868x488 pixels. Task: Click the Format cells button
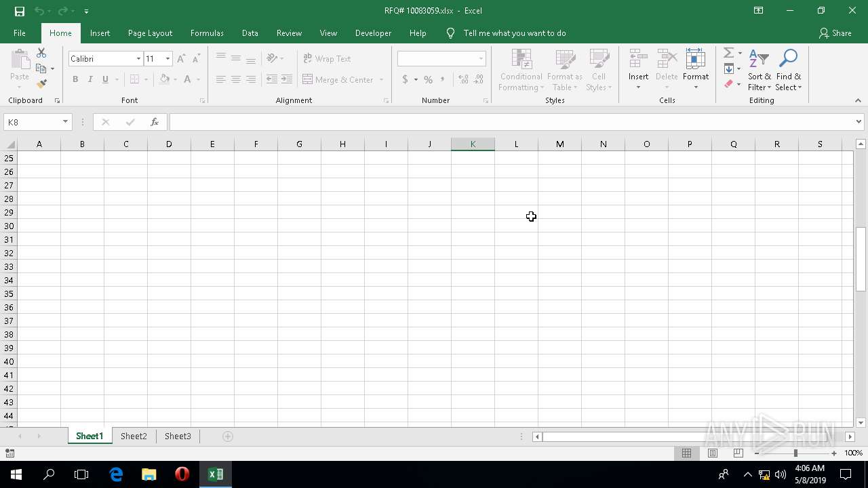click(696, 70)
